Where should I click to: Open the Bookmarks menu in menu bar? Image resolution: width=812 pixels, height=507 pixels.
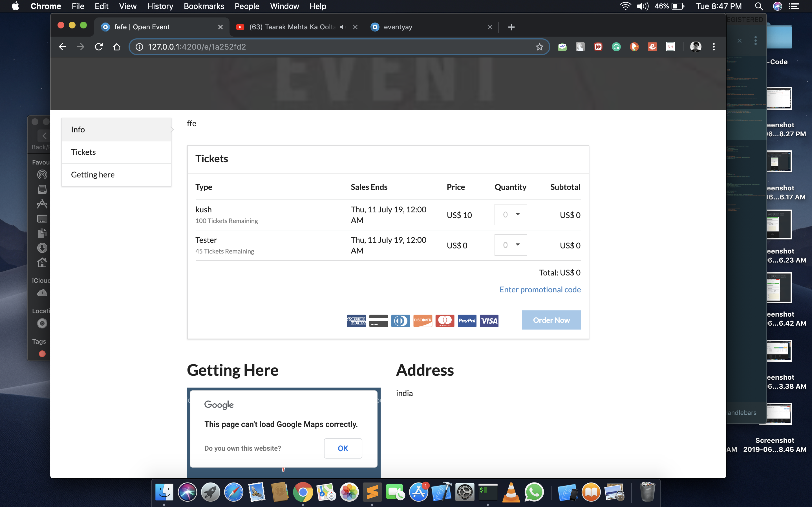(x=204, y=6)
